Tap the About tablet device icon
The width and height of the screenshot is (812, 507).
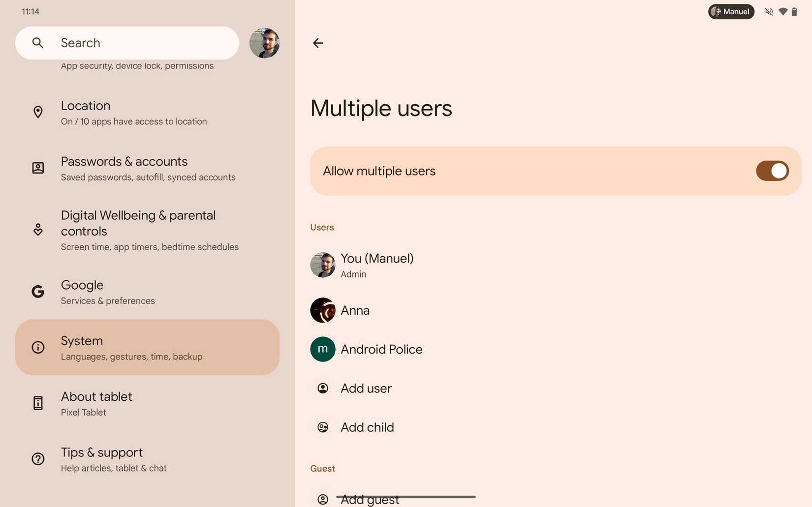[x=38, y=403]
